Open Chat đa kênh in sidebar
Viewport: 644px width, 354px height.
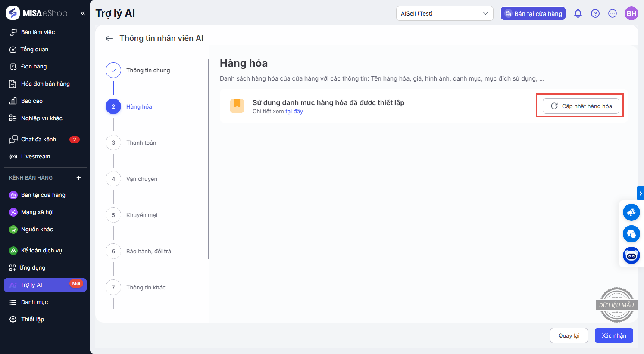tap(38, 139)
